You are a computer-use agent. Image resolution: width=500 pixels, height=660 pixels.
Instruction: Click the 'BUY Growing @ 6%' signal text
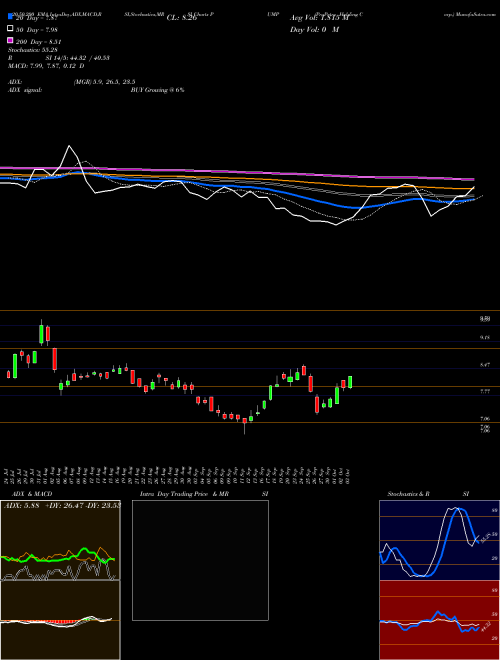[x=157, y=90]
